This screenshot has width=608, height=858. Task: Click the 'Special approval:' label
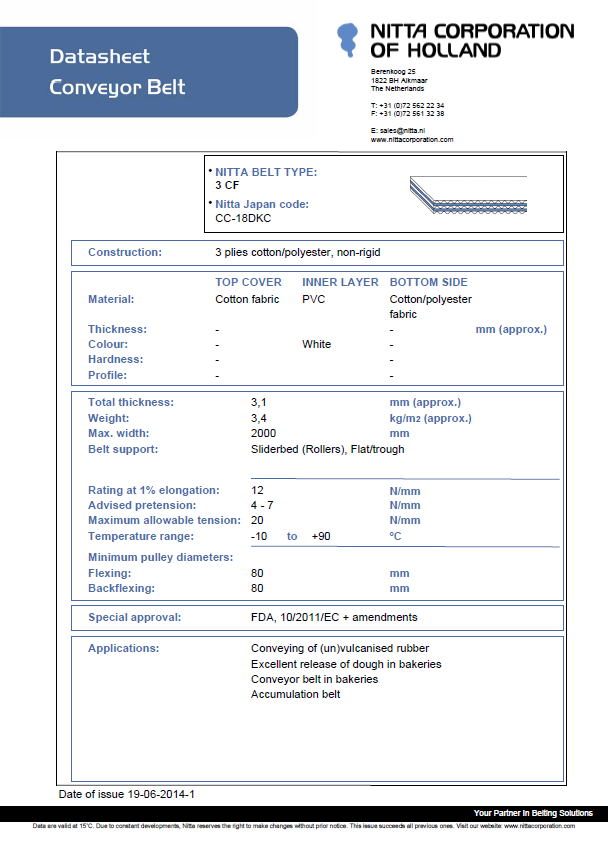tap(135, 617)
